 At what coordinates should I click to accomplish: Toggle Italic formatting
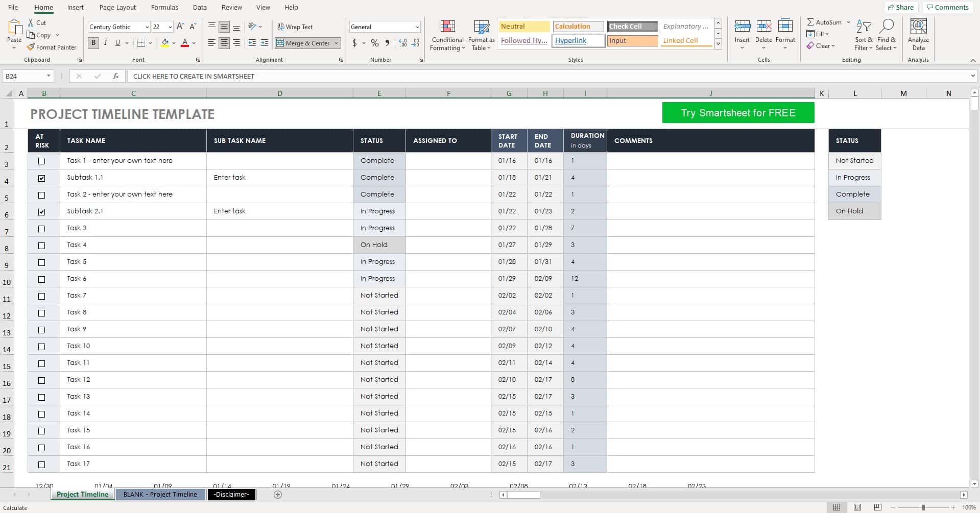(x=105, y=43)
